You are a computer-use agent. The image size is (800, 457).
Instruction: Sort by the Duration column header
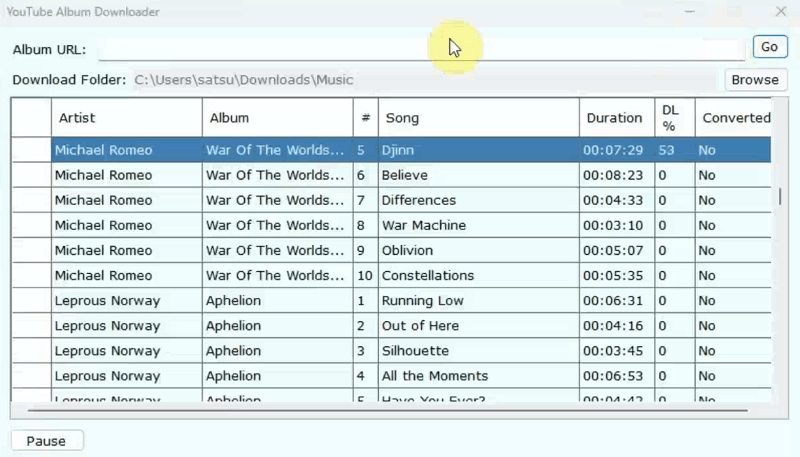pyautogui.click(x=617, y=118)
